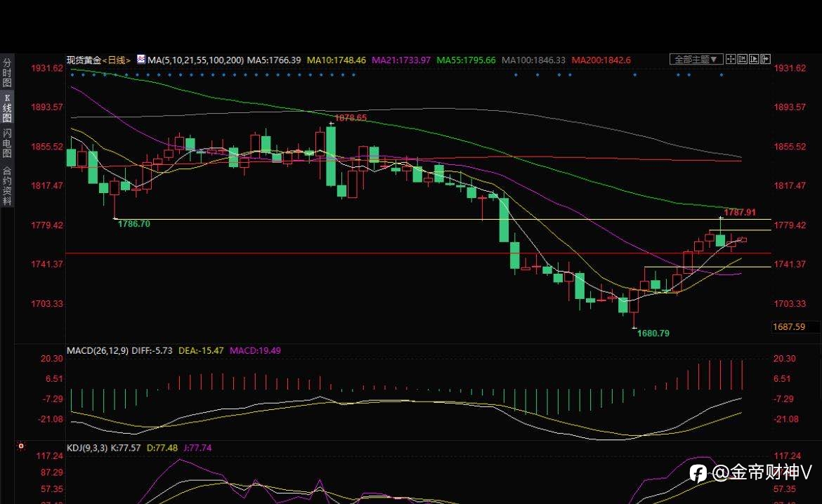Viewport: 822px width, 504px height.
Task: Click the 1878.65 high price label
Action: tap(351, 118)
